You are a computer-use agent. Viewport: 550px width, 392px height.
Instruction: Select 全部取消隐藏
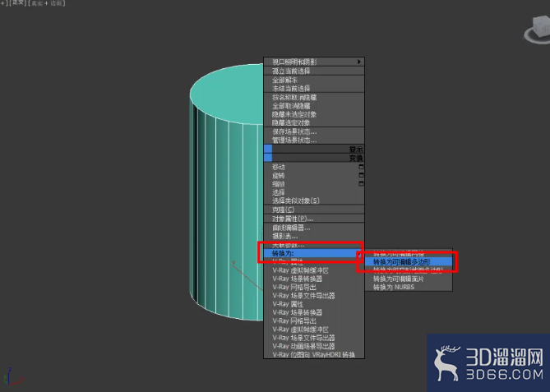point(314,106)
